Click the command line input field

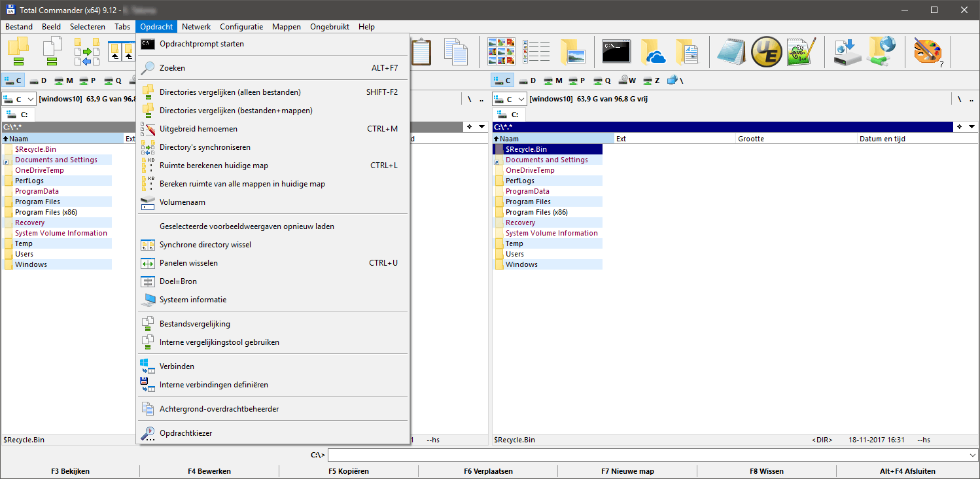(x=646, y=455)
